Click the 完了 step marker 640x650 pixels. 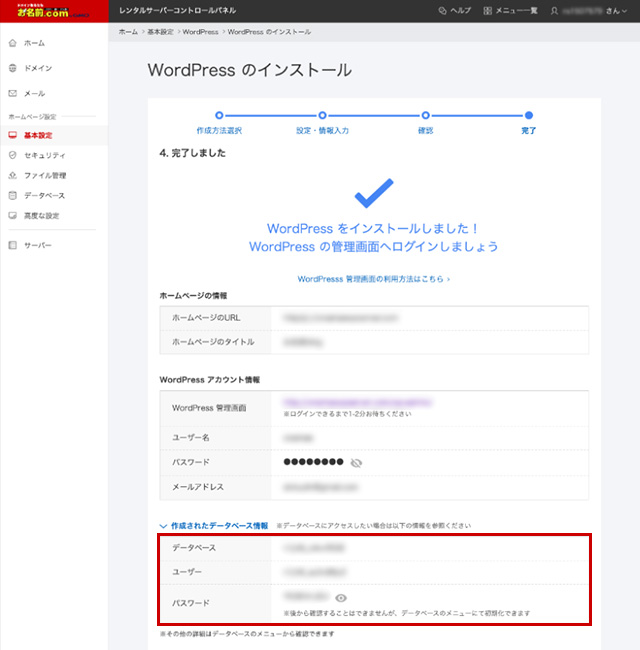528,115
